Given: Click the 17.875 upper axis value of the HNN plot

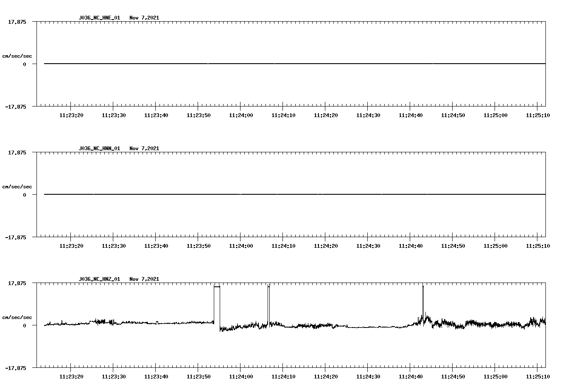Looking at the screenshot, I should click(x=17, y=152).
